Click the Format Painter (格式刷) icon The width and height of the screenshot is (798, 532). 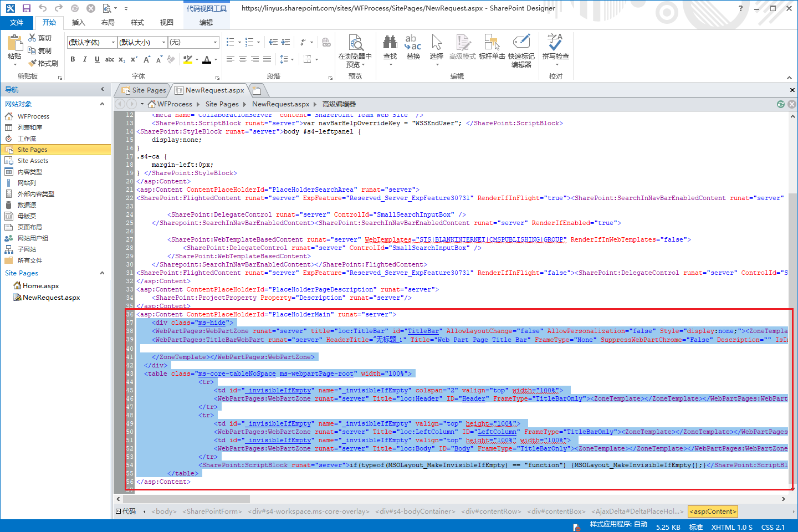[x=33, y=63]
